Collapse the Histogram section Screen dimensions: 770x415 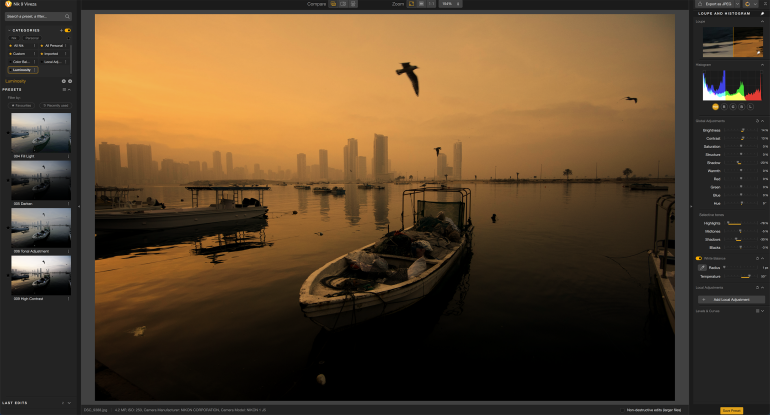click(762, 65)
